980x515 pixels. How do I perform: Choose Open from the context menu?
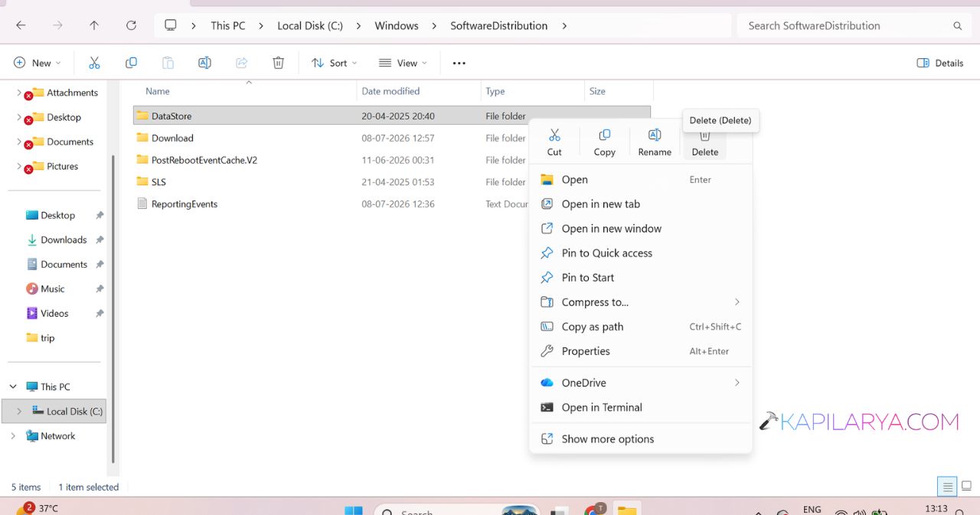641,179
